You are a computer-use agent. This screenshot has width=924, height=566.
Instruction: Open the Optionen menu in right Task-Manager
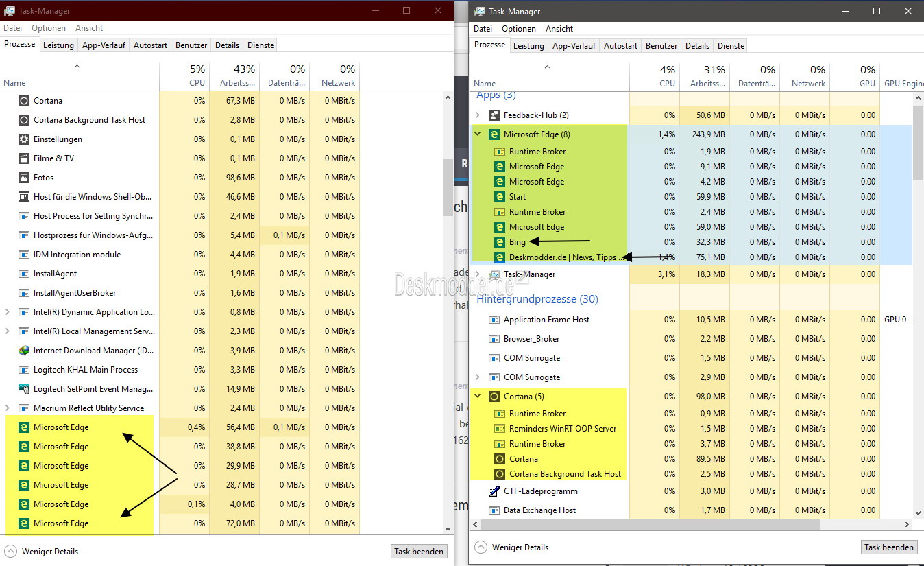(x=519, y=29)
